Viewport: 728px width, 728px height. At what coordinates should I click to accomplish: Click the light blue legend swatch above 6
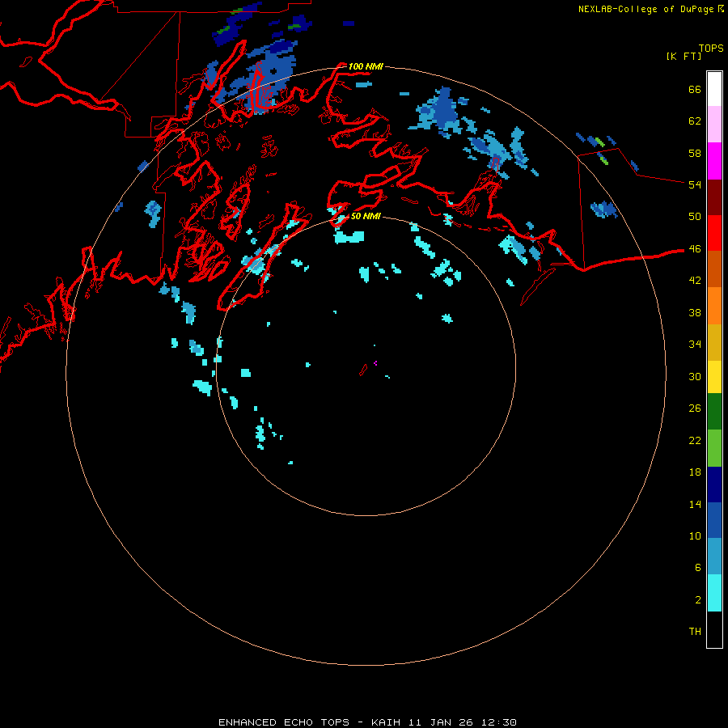point(714,557)
